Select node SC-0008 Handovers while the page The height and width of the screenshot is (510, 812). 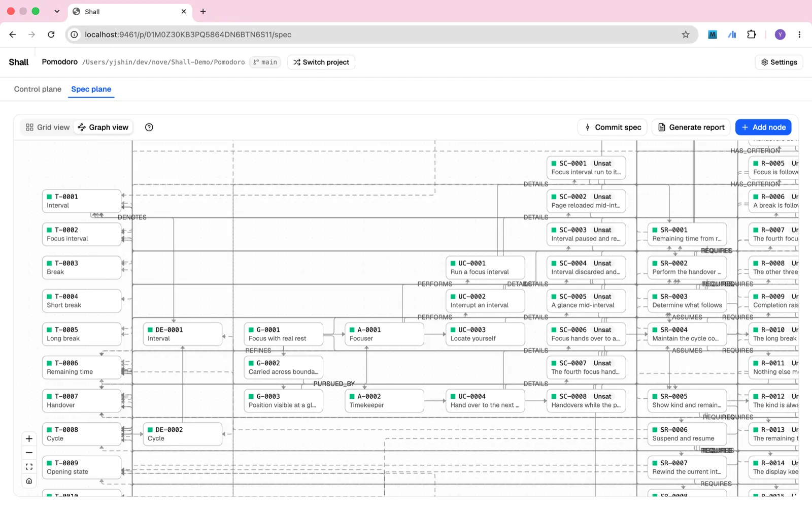click(587, 401)
